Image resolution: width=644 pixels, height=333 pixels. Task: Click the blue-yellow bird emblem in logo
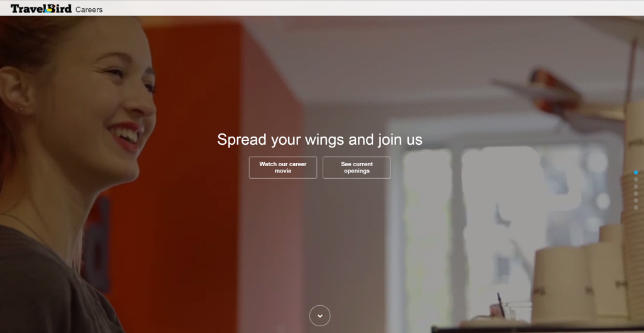coord(49,9)
